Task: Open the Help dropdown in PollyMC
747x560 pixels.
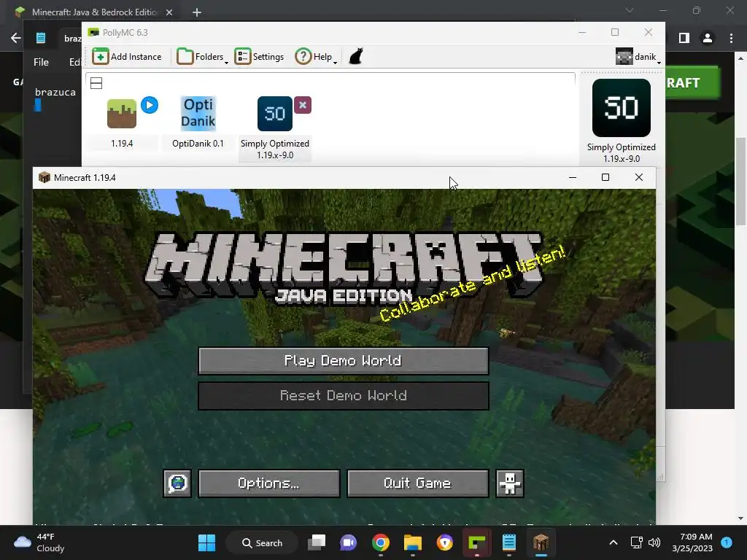Action: pyautogui.click(x=316, y=57)
